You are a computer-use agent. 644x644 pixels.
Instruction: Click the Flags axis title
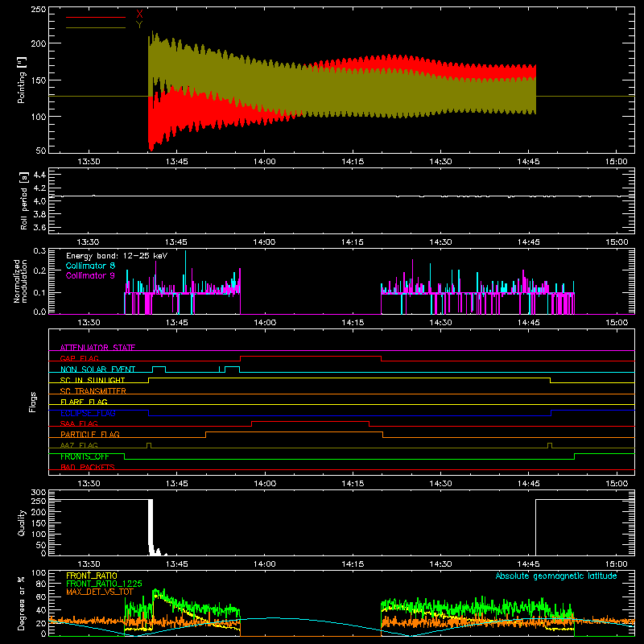point(33,402)
